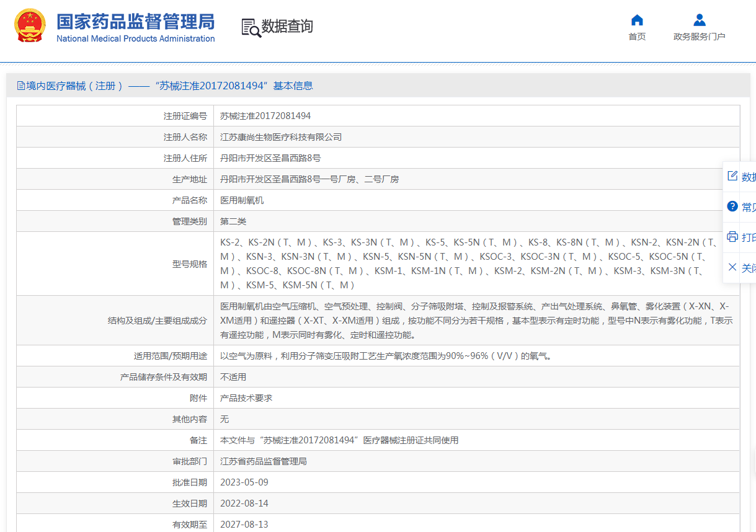Click the value 苏械注准20172081494 in first row
Screen dimensions: 756x532
pos(265,116)
